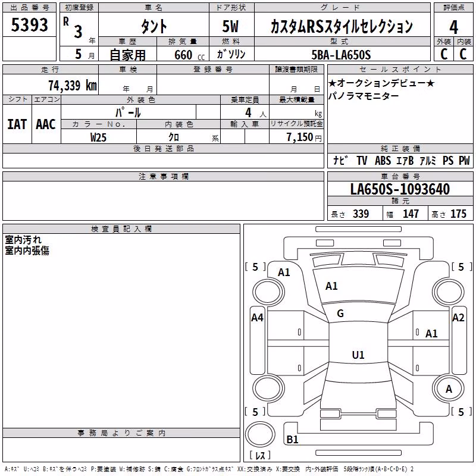The width and height of the screenshot is (476, 476).
Task: Click the A4 mark on the side sill
Action: click(x=257, y=318)
